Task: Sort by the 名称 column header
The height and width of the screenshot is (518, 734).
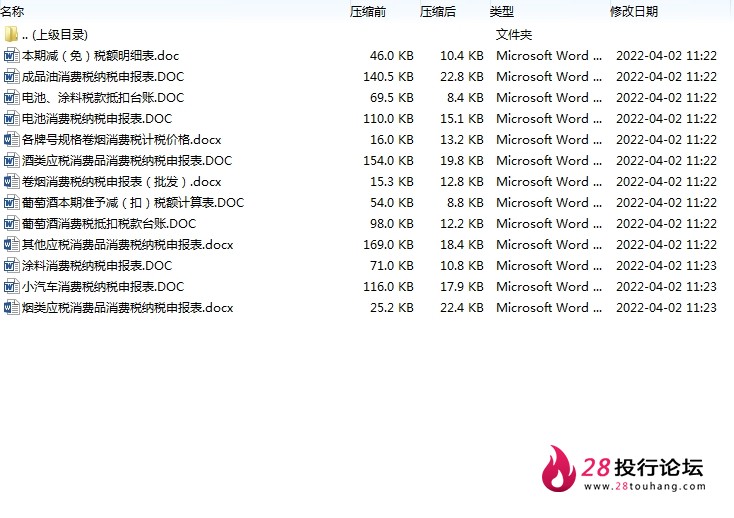Action: tap(12, 11)
